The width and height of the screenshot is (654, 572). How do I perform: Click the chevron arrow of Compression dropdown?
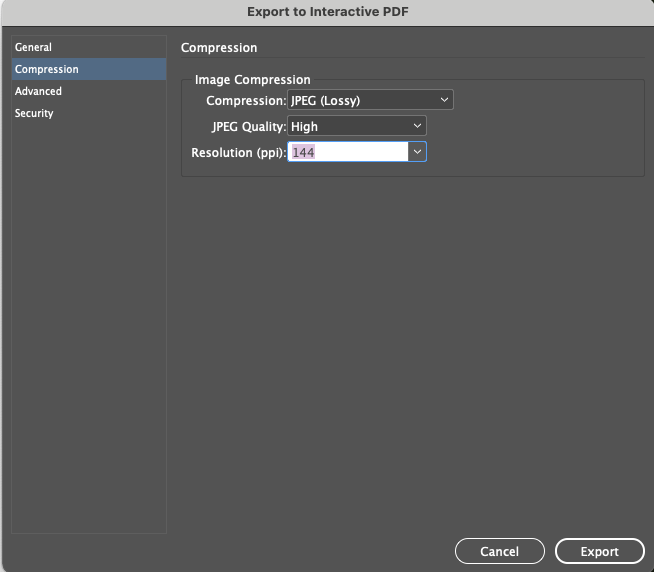(444, 100)
